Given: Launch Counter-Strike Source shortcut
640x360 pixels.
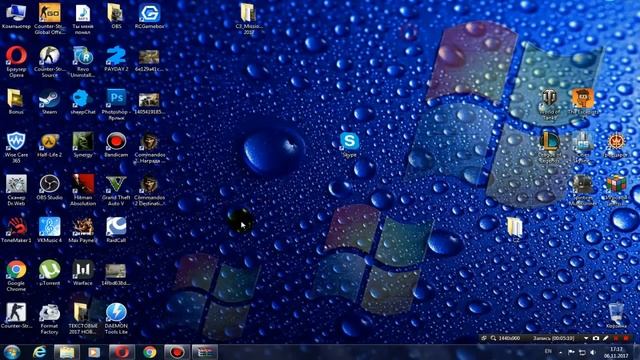Looking at the screenshot, I should tap(49, 61).
